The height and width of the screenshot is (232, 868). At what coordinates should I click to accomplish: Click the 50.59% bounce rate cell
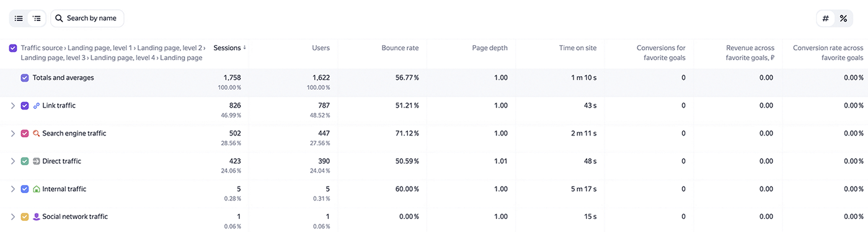(407, 161)
